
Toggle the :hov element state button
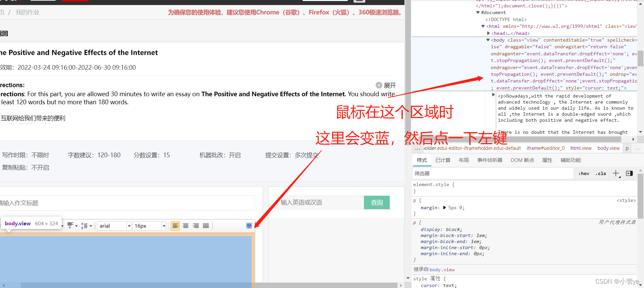coord(584,173)
